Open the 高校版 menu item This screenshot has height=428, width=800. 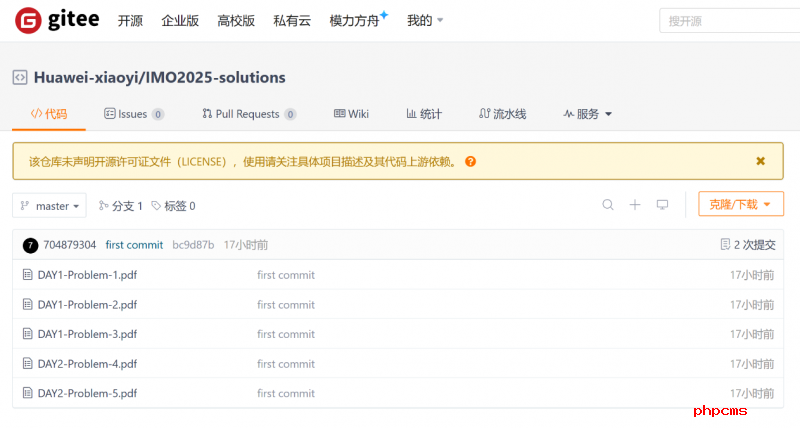coord(236,21)
